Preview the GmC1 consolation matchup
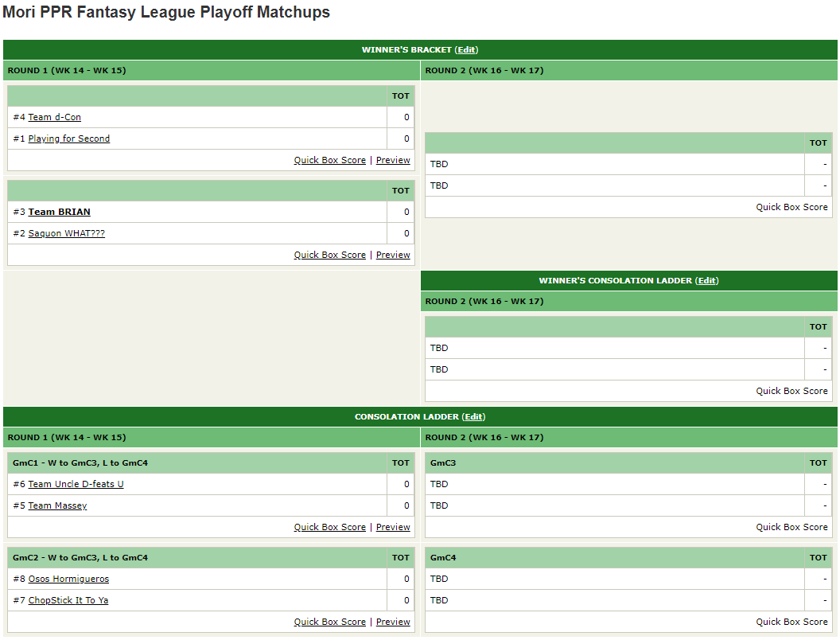The width and height of the screenshot is (840, 640). [x=393, y=528]
